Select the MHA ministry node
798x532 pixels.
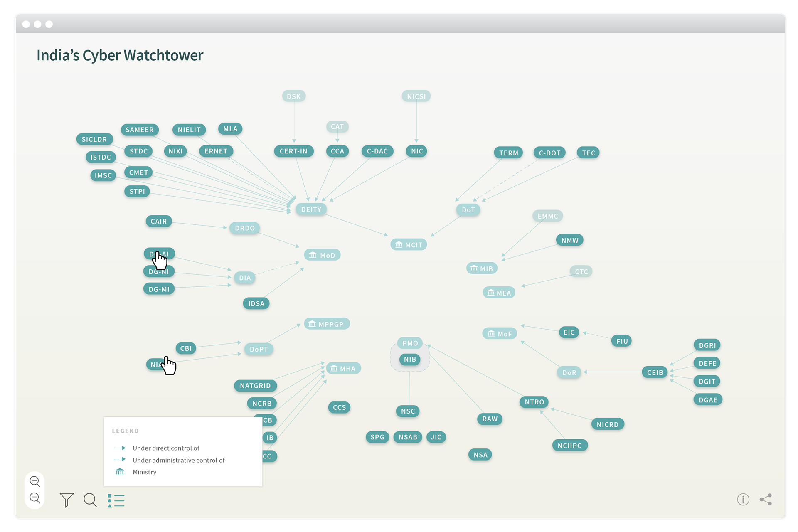343,369
